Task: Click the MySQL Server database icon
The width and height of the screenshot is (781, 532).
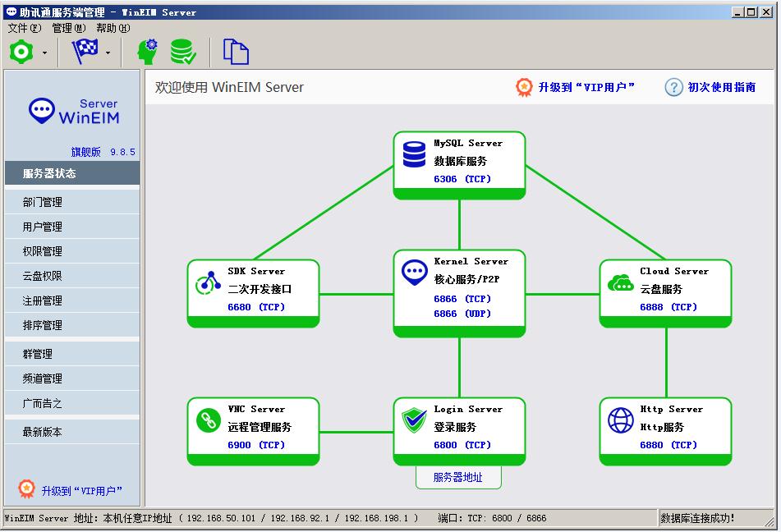Action: click(415, 154)
